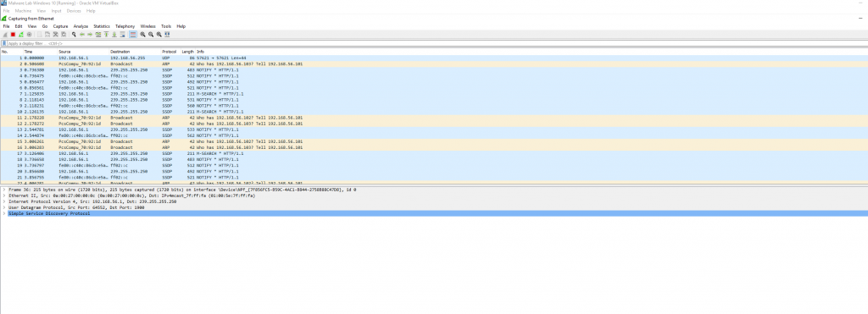Expand Internet Protocol Version 4 row
This screenshot has height=314, width=868.
click(4, 201)
